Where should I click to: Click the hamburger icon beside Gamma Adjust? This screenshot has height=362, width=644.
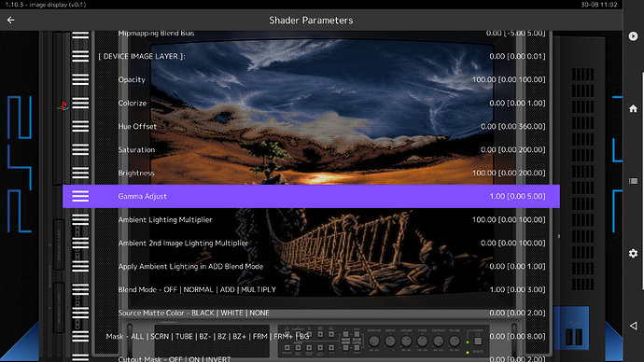[x=80, y=196]
